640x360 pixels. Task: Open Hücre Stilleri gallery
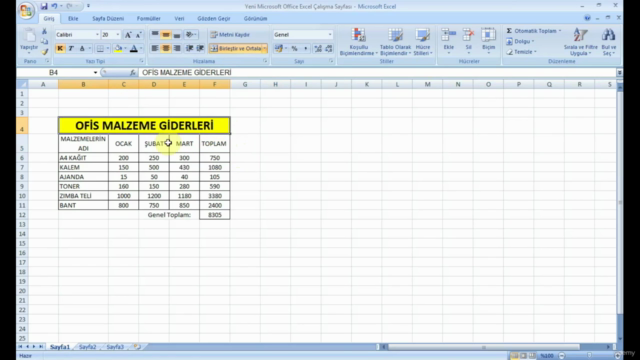pos(423,42)
